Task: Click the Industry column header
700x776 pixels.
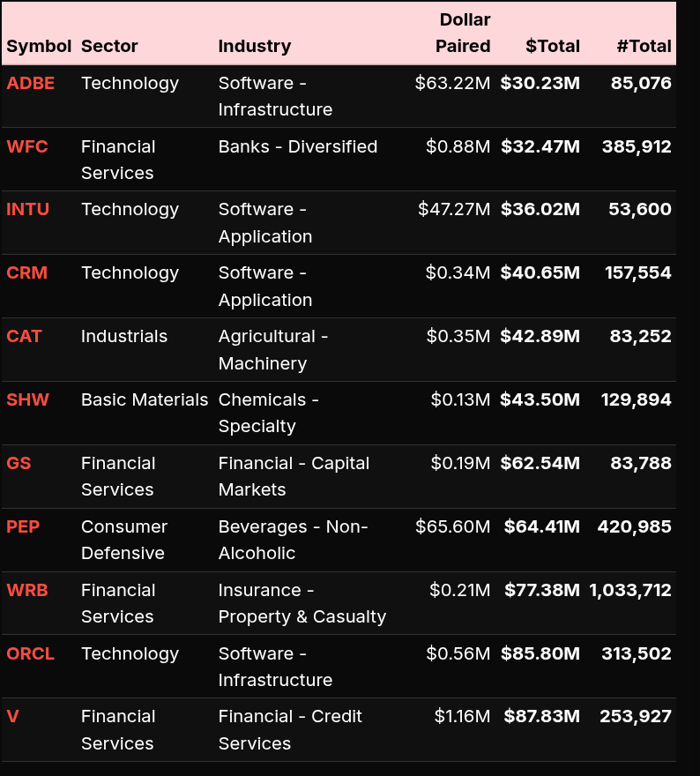Action: pos(255,47)
